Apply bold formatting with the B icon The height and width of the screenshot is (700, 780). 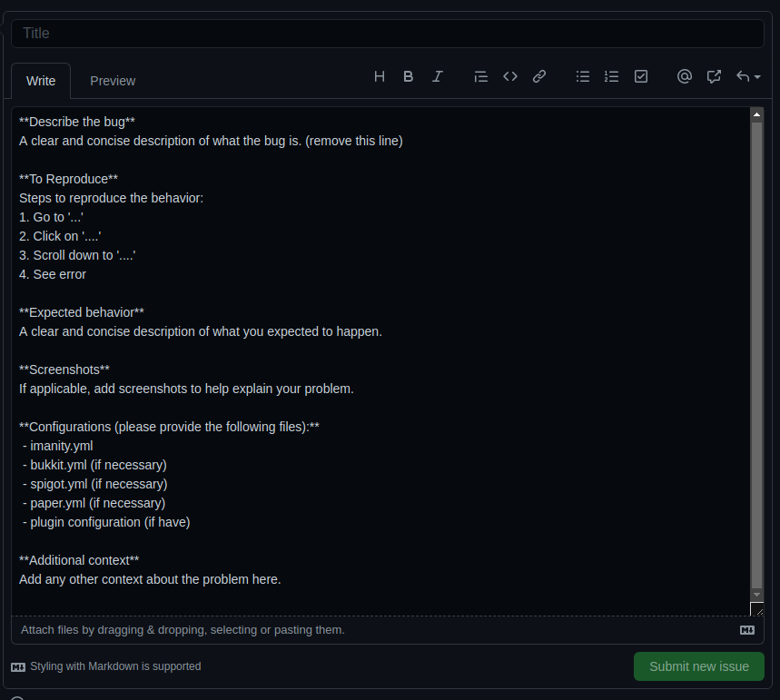click(x=409, y=76)
